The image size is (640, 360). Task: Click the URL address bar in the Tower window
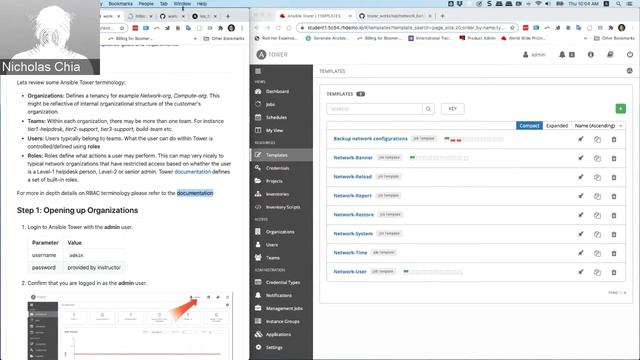pyautogui.click(x=406, y=28)
